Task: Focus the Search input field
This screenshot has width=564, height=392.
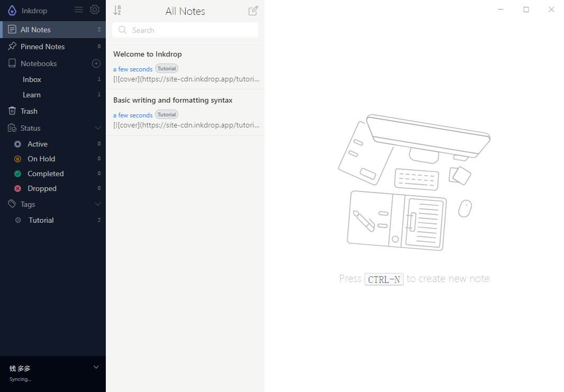Action: tap(185, 30)
